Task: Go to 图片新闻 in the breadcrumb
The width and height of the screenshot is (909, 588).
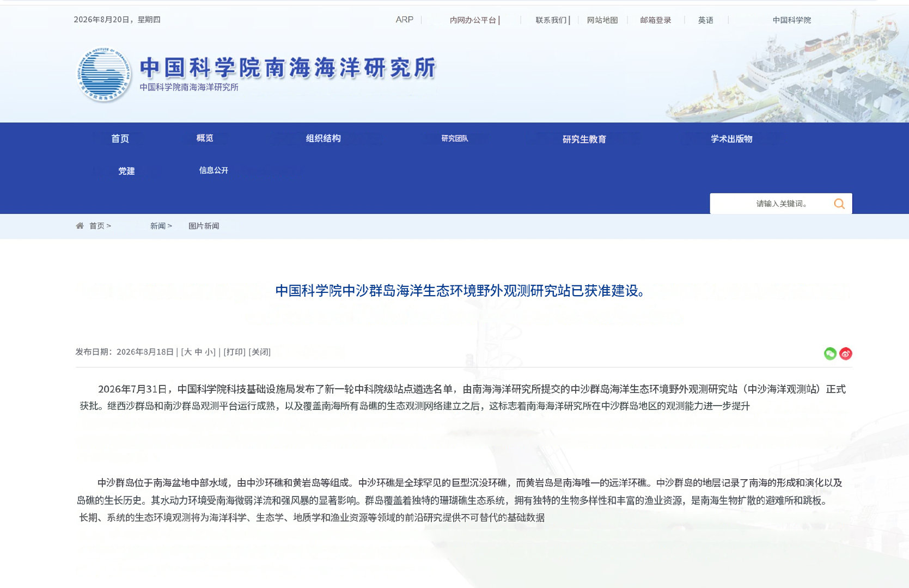Action: pos(204,226)
